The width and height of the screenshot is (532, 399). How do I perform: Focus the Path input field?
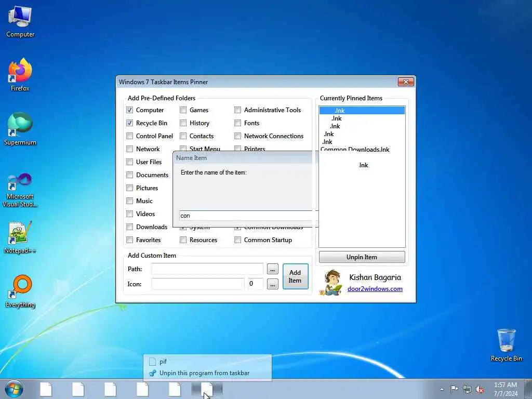207,269
